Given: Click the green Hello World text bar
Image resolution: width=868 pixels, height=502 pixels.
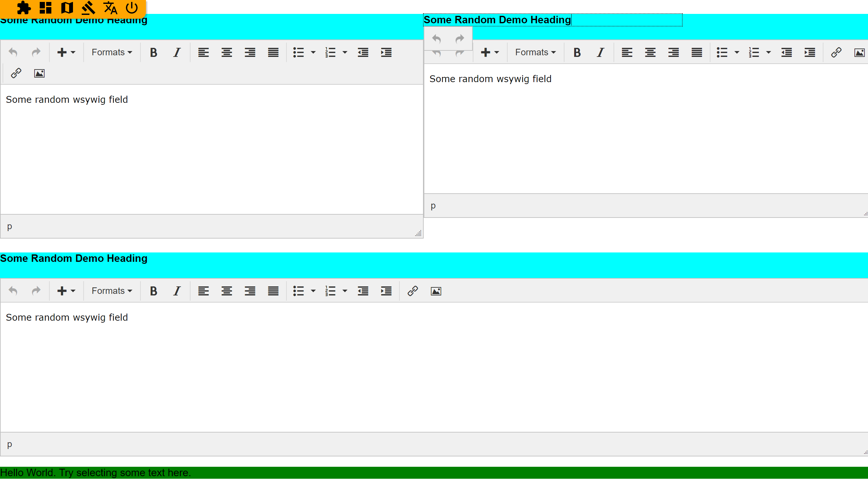Looking at the screenshot, I should click(x=434, y=472).
